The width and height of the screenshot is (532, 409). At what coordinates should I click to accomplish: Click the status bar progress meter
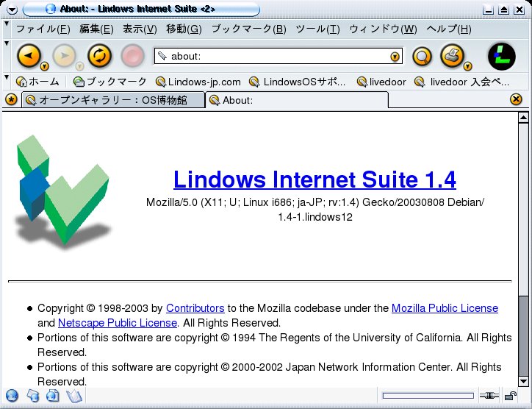coord(428,396)
